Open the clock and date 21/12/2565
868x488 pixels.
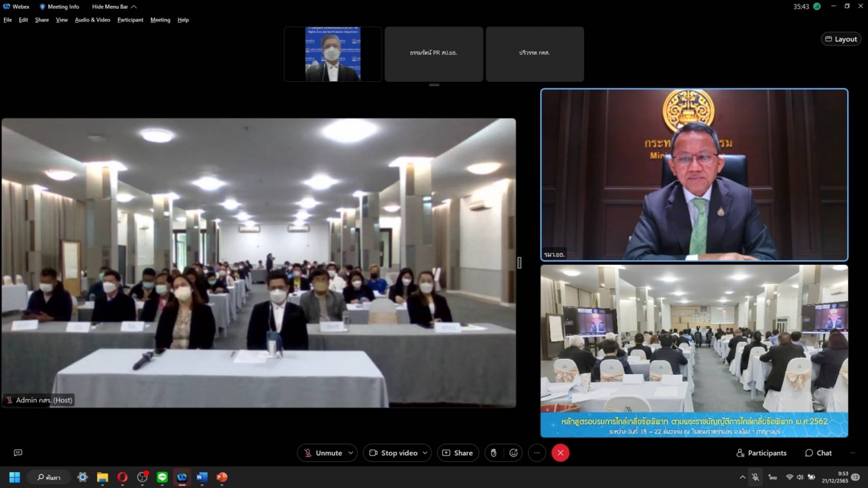(835, 477)
